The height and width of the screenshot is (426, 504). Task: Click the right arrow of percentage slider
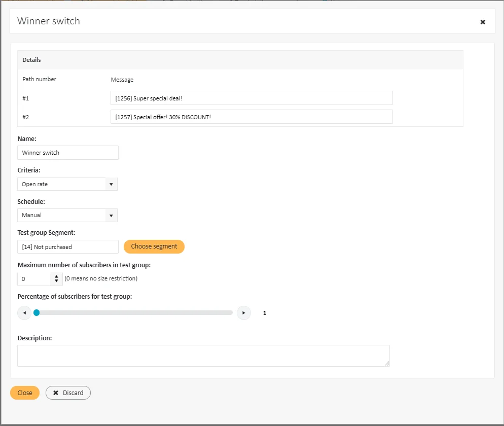244,313
